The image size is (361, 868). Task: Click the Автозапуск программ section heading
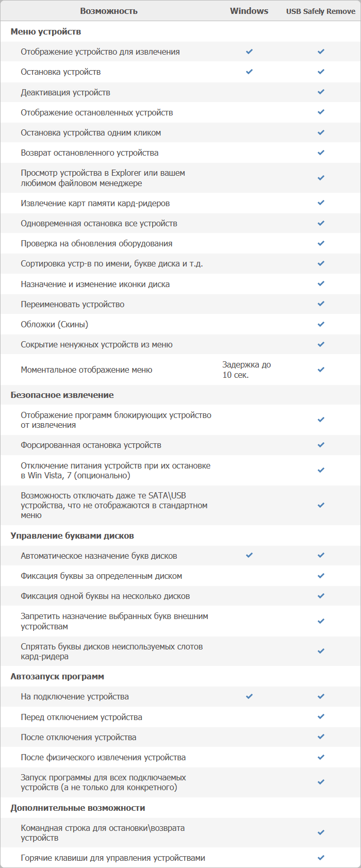[x=57, y=676]
